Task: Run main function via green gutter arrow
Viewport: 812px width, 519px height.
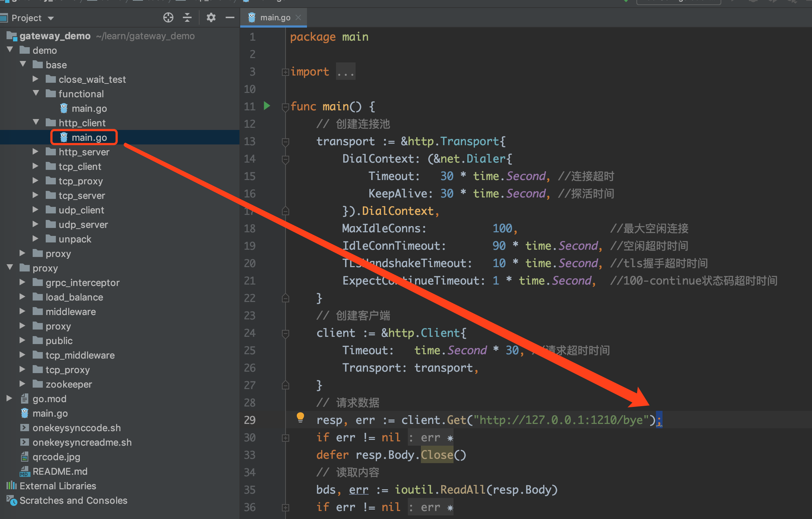Action: 267,106
